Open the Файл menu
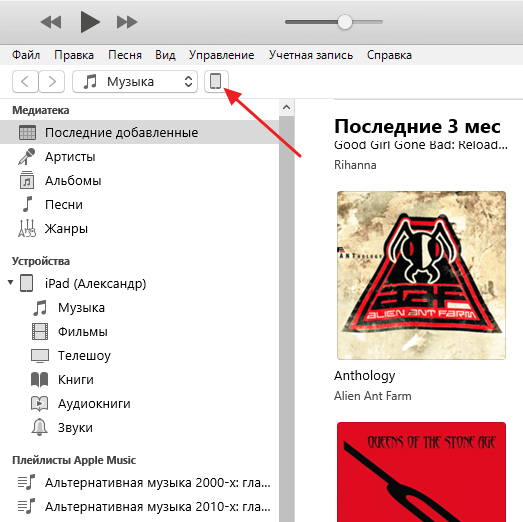The height and width of the screenshot is (522, 523). pos(26,55)
